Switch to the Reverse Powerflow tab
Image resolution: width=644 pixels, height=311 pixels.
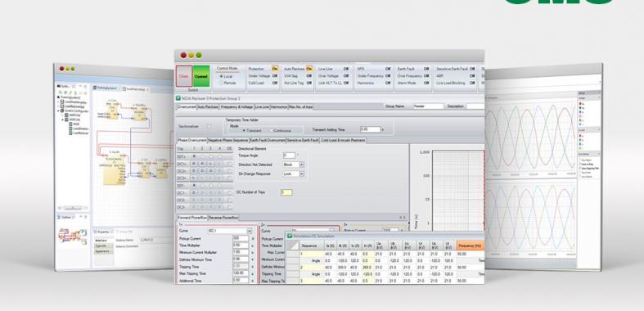(x=223, y=218)
